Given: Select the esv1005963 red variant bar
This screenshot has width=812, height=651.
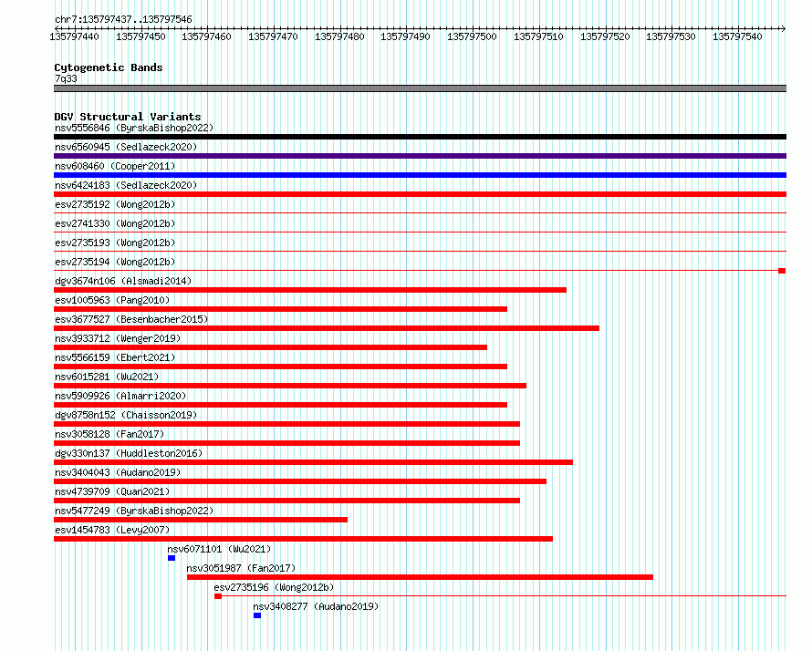Looking at the screenshot, I should 280,309.
